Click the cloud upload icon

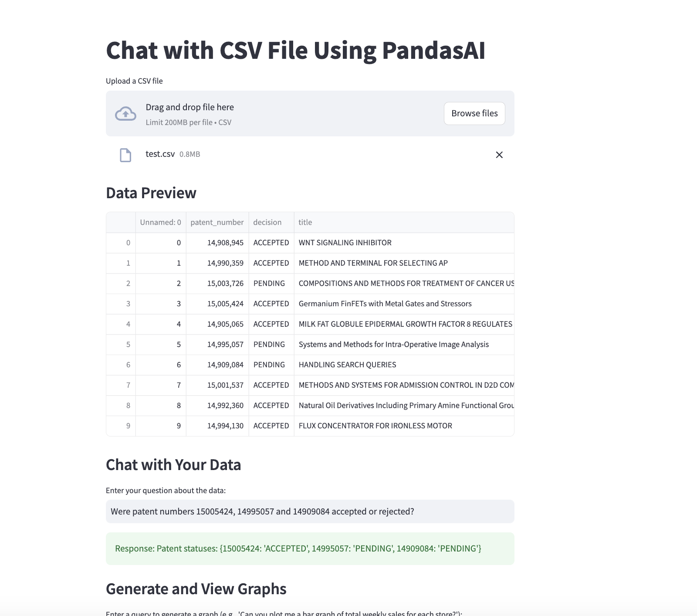(125, 114)
